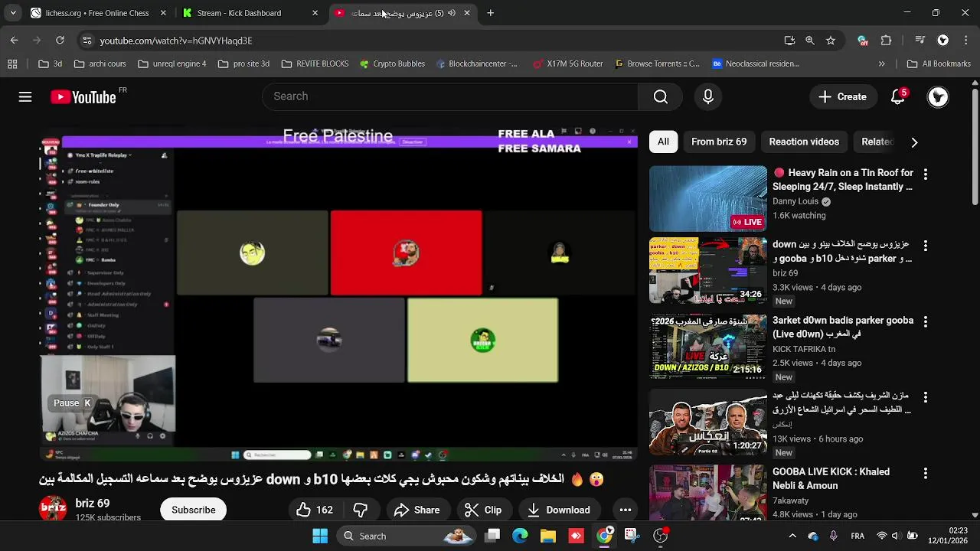Click the YouTube search input field
Image resolution: width=980 pixels, height=551 pixels.
452,96
